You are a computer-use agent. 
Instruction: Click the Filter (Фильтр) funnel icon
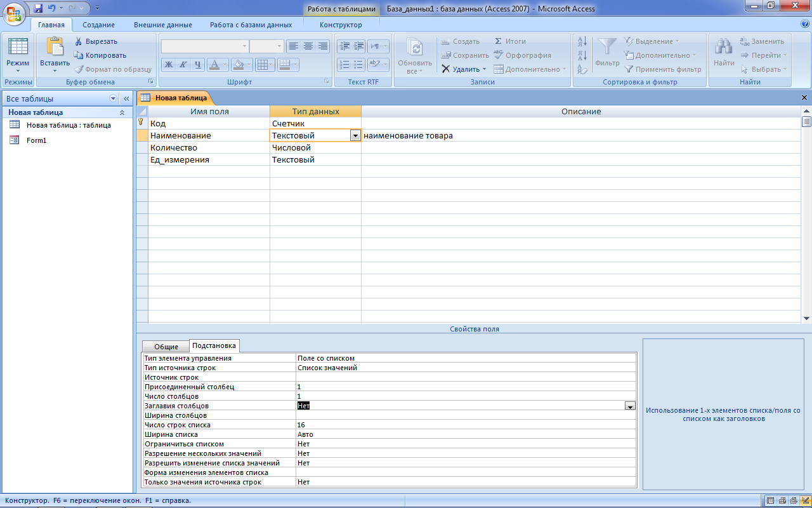click(x=607, y=47)
